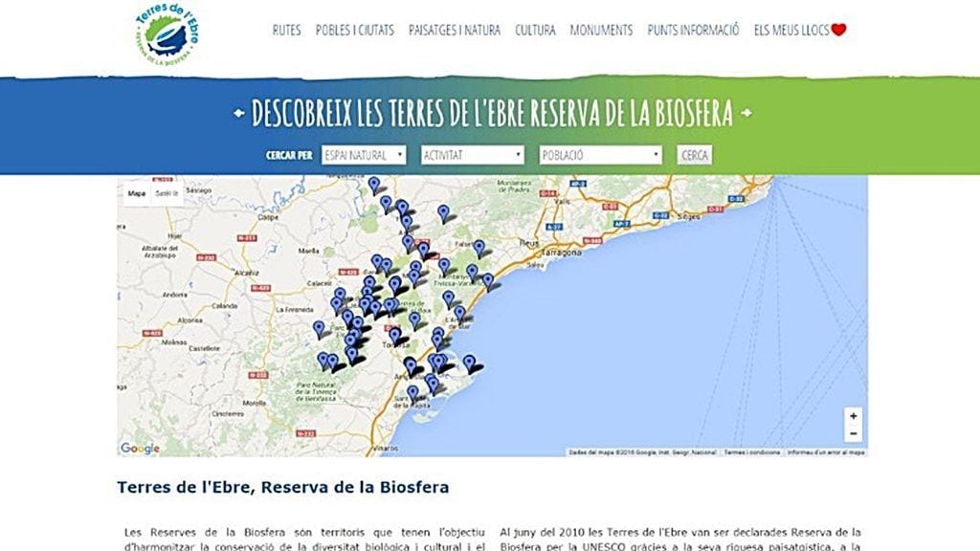Viewport: 980px width, 551px height.
Task: Open the Rutes menu
Action: click(286, 30)
